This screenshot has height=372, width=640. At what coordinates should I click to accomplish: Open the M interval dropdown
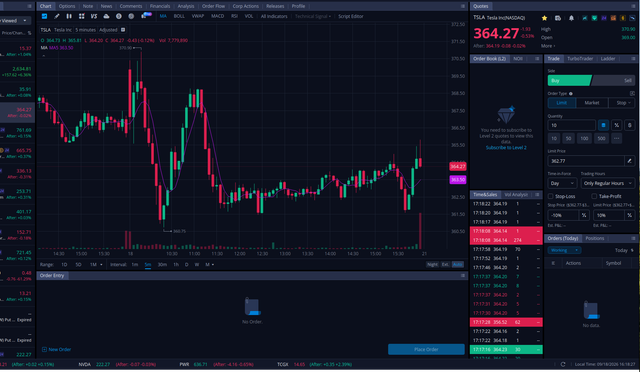209,265
